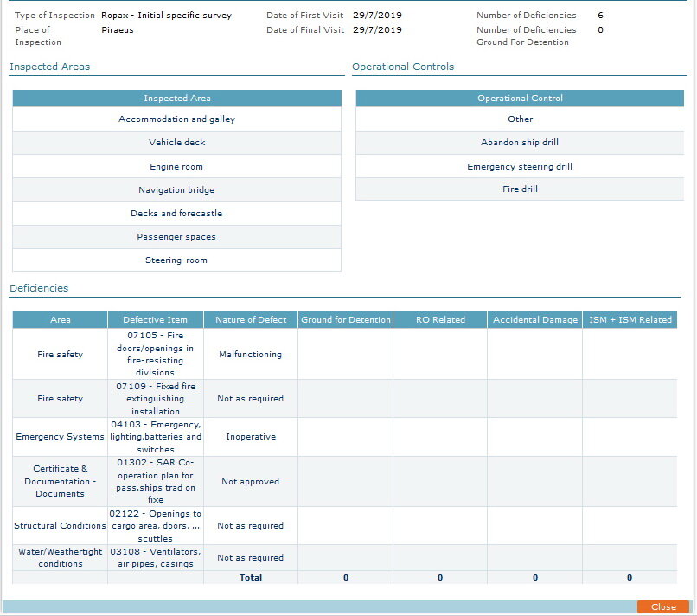
Task: Close the inspection details dialog
Action: point(662,606)
